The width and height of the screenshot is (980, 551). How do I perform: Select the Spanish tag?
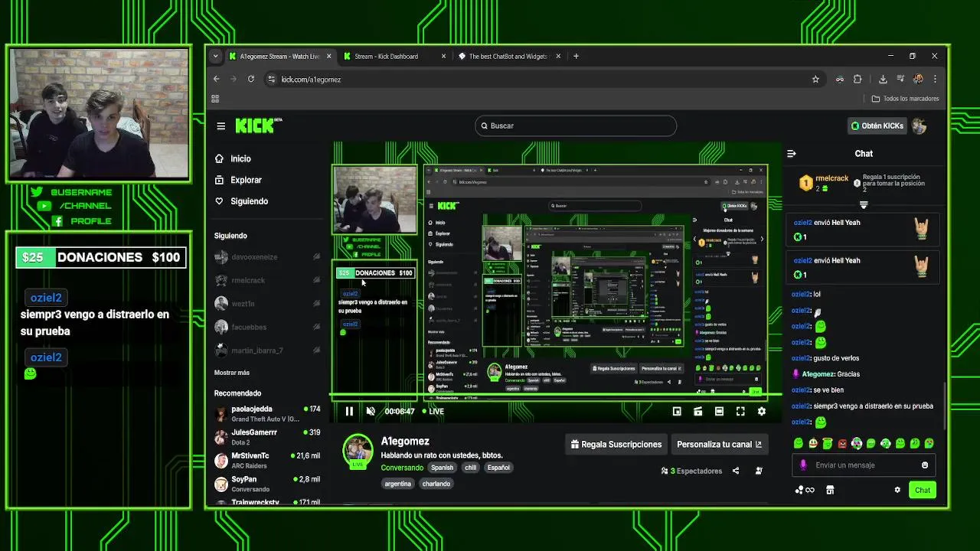pos(442,468)
